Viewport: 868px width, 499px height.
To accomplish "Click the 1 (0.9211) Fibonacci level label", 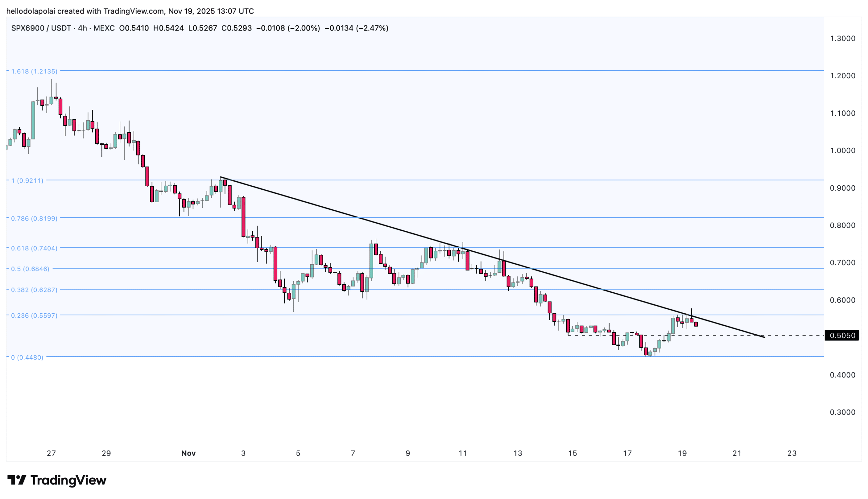I will (x=27, y=181).
